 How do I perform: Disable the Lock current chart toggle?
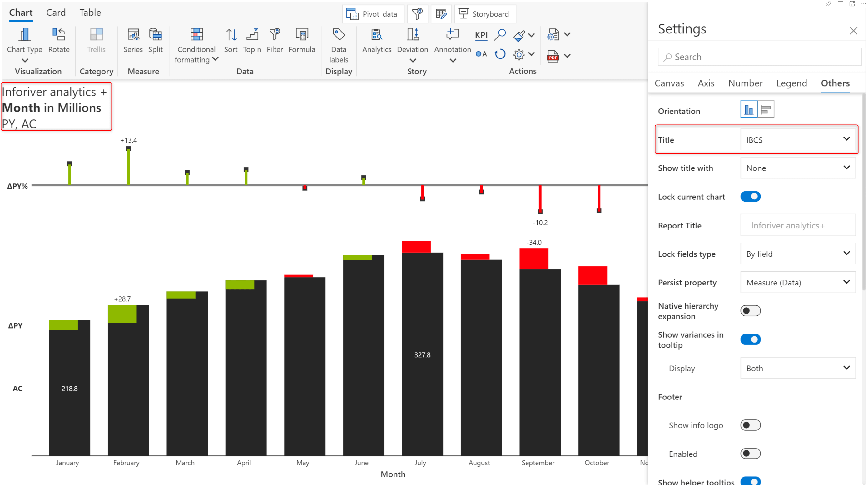pos(750,196)
